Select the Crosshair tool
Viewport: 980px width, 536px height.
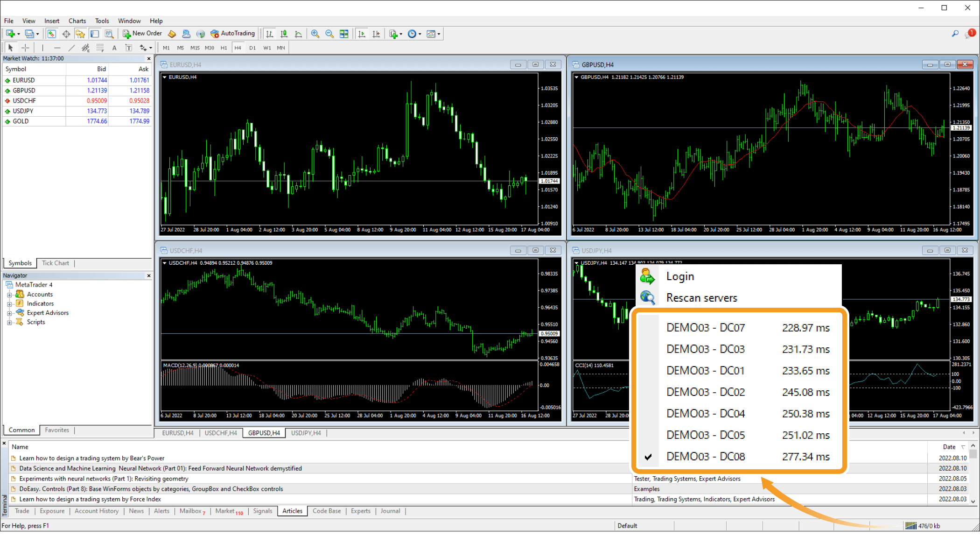[x=25, y=48]
